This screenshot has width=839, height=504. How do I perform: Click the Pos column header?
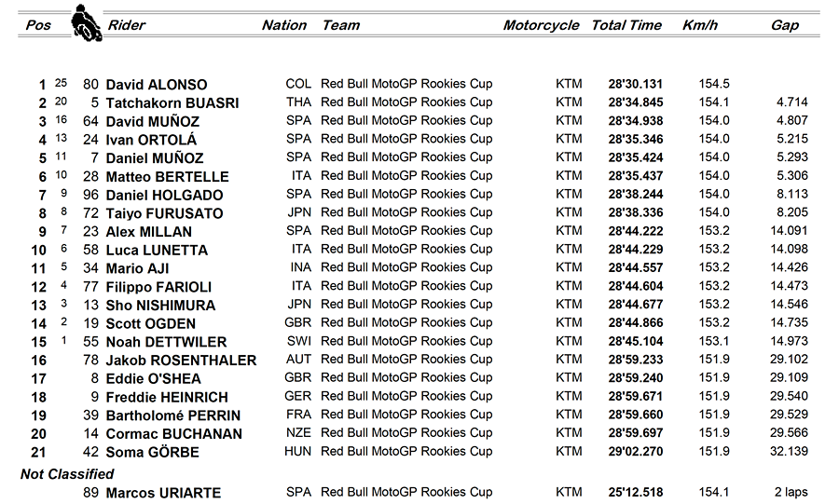click(38, 25)
